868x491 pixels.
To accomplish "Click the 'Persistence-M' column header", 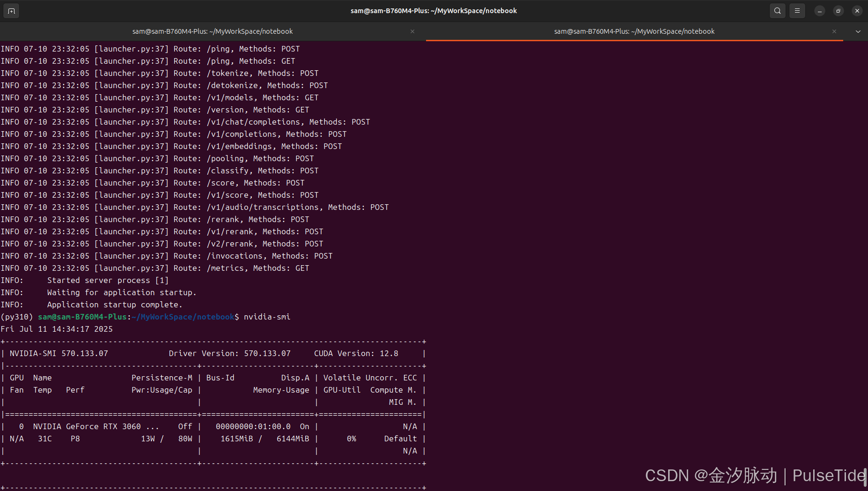I will pyautogui.click(x=162, y=378).
